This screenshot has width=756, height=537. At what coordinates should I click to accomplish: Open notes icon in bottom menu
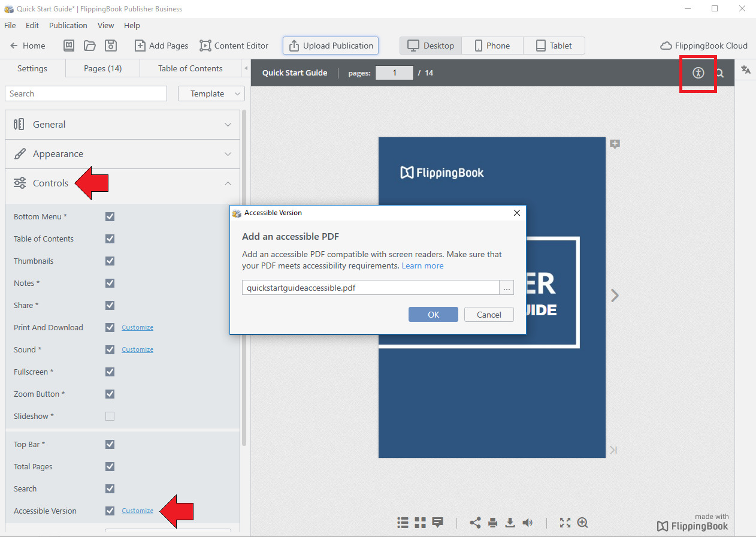coord(438,523)
